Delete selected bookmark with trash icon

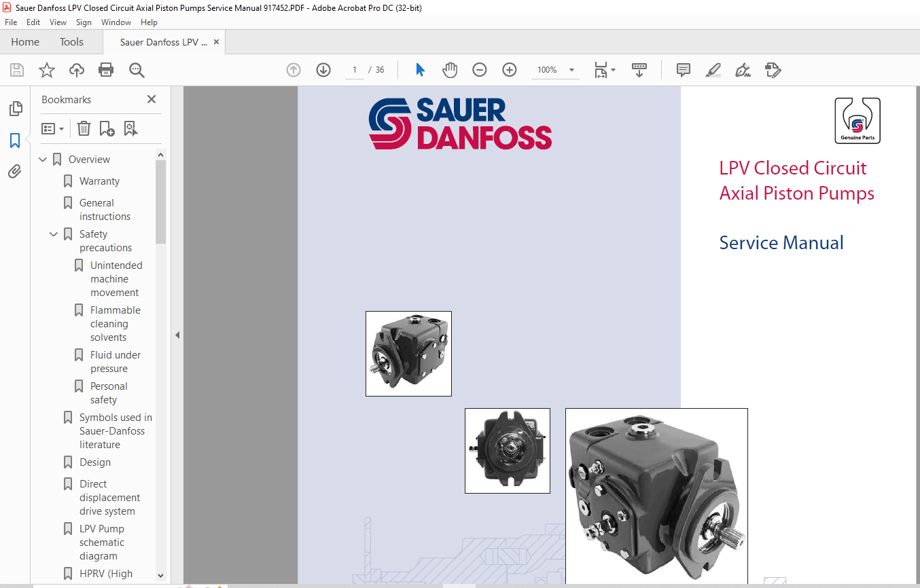pos(84,128)
